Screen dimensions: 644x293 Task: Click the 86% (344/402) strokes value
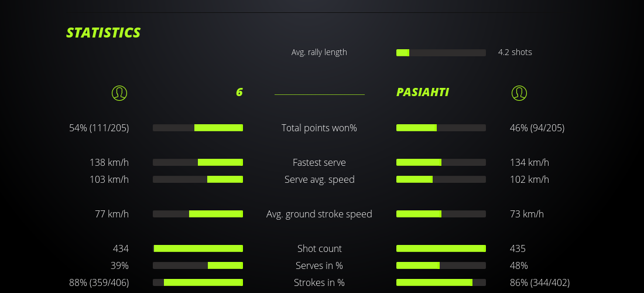539,282
